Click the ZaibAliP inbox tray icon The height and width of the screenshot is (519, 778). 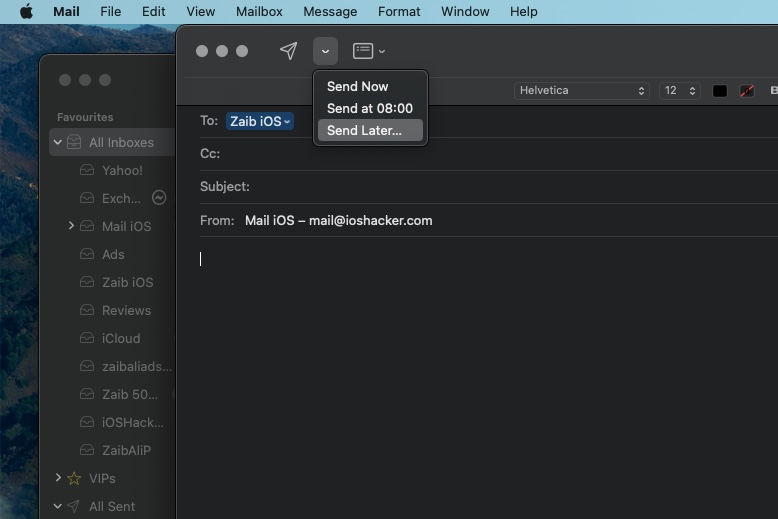(x=87, y=450)
